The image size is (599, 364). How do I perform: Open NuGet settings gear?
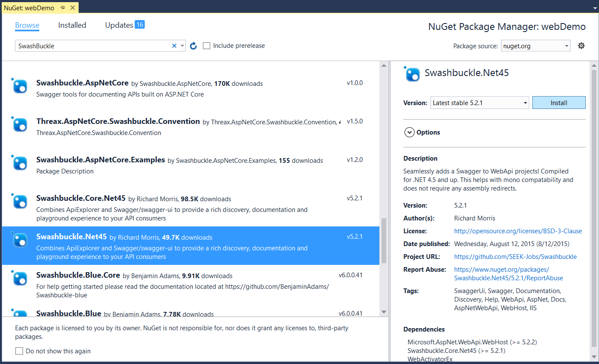[x=581, y=46]
